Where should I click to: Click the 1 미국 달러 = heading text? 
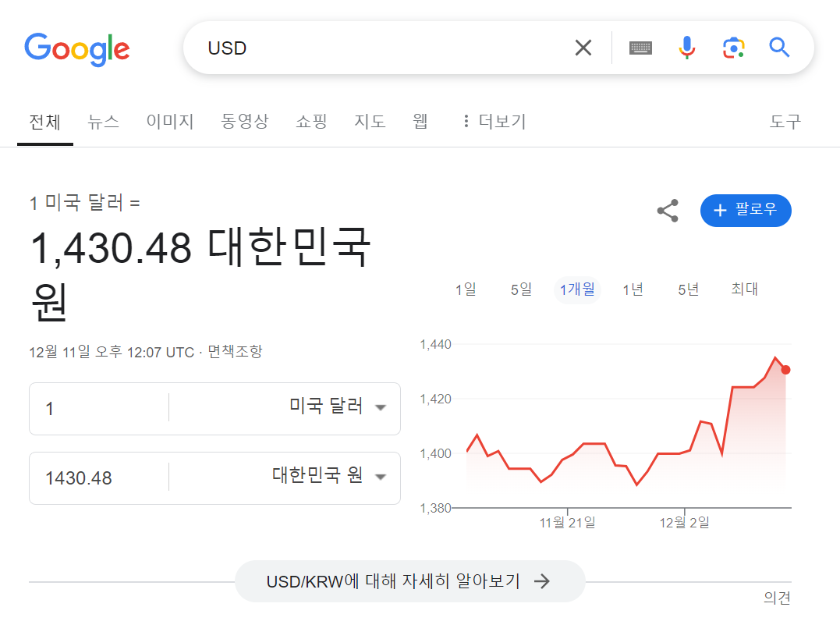coord(85,203)
